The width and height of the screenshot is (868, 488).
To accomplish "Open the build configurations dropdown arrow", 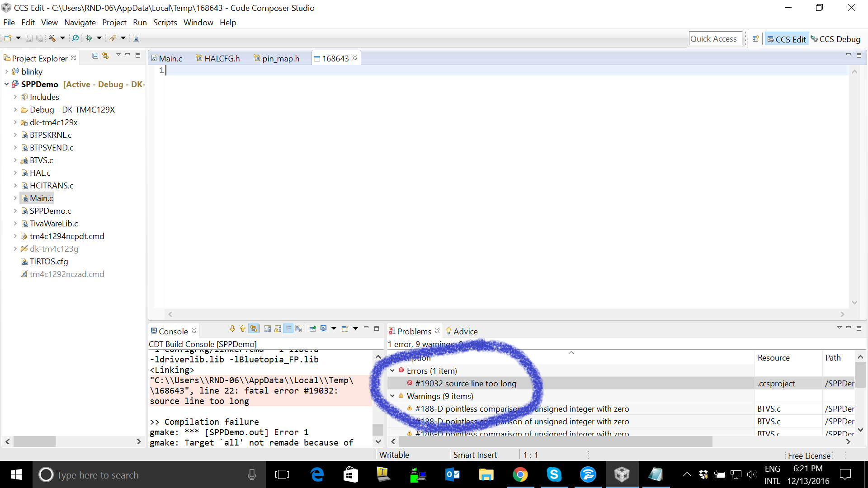I will (x=62, y=38).
